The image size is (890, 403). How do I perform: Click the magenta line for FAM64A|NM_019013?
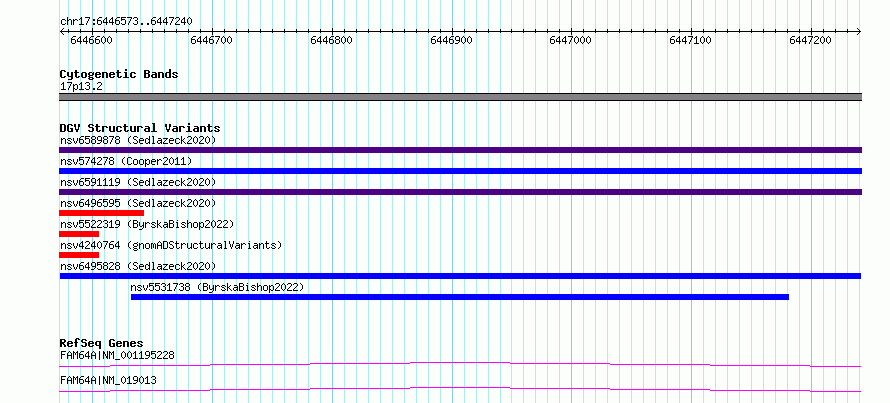coord(460,389)
